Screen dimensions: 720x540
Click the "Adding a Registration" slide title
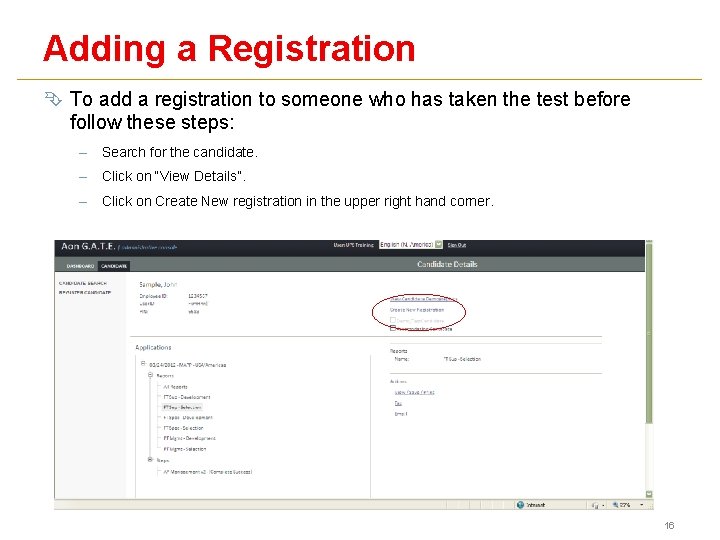coord(229,49)
